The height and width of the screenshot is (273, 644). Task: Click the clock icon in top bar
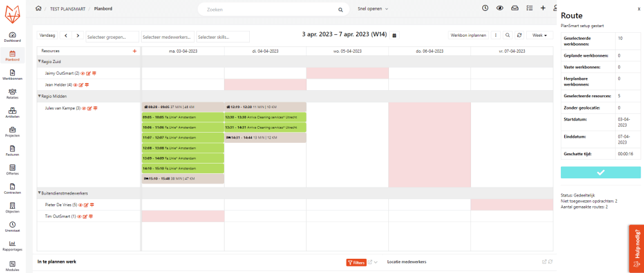[x=485, y=8]
